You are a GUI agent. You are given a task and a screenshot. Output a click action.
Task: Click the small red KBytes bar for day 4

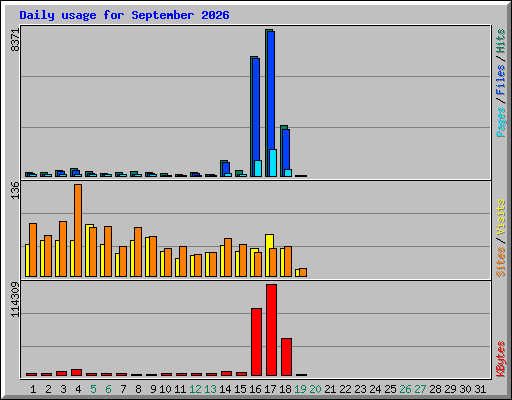tap(76, 372)
